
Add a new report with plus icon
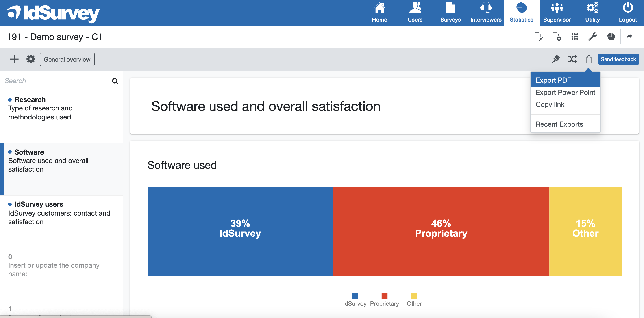click(x=14, y=59)
